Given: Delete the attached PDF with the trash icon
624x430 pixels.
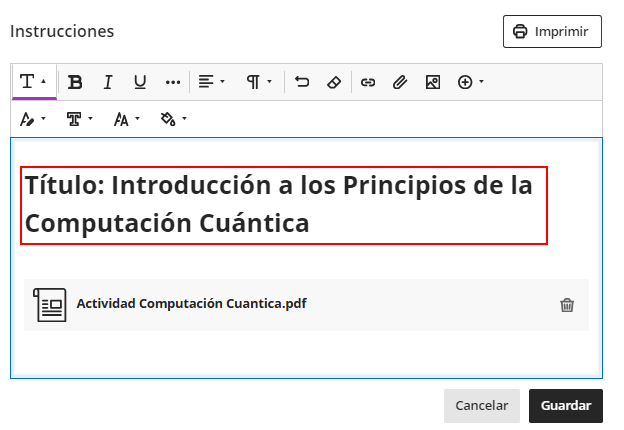Looking at the screenshot, I should [x=567, y=305].
